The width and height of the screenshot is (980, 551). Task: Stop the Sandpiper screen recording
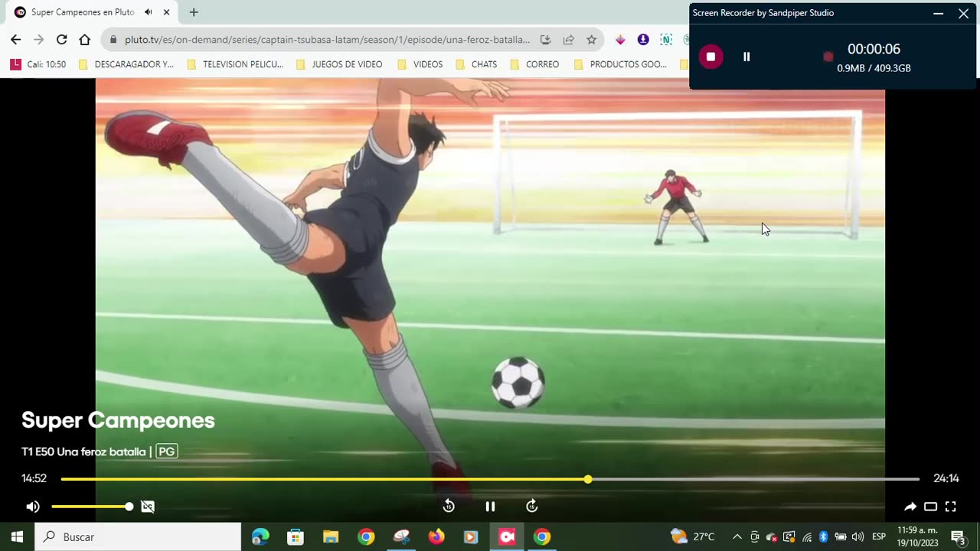coord(710,57)
